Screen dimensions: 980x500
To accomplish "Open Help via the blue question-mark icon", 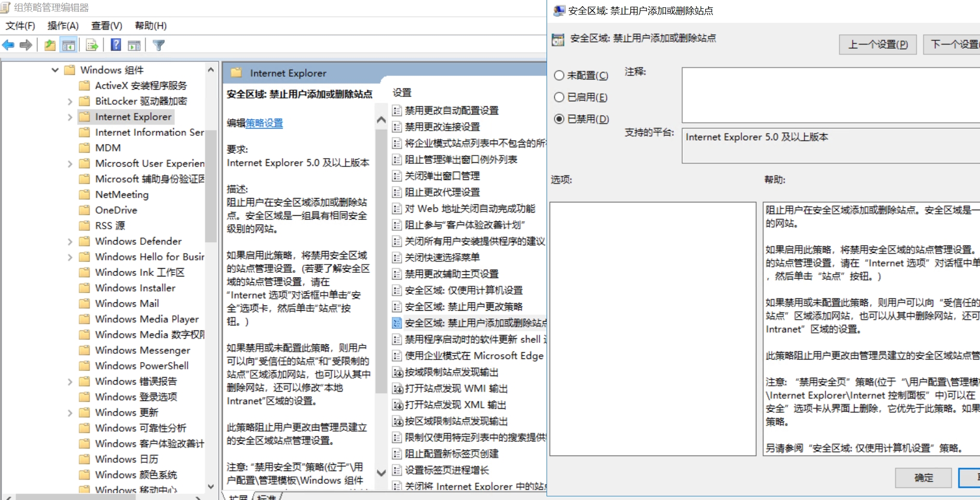I will [116, 45].
